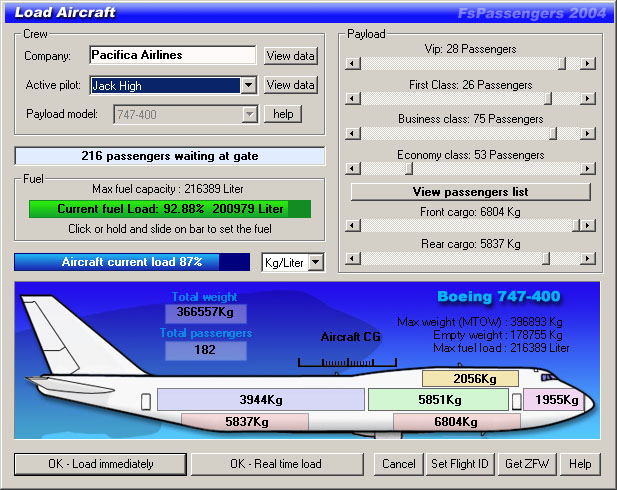Click the Aircraft CG scale indicator
Screen dimensions: 617x490
pyautogui.click(x=347, y=362)
